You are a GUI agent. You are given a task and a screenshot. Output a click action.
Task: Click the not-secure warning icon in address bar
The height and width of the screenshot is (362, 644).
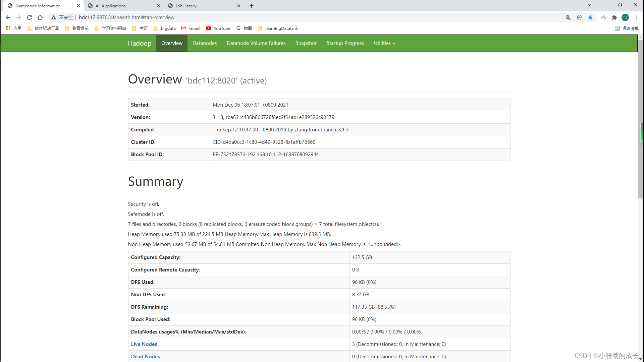54,17
